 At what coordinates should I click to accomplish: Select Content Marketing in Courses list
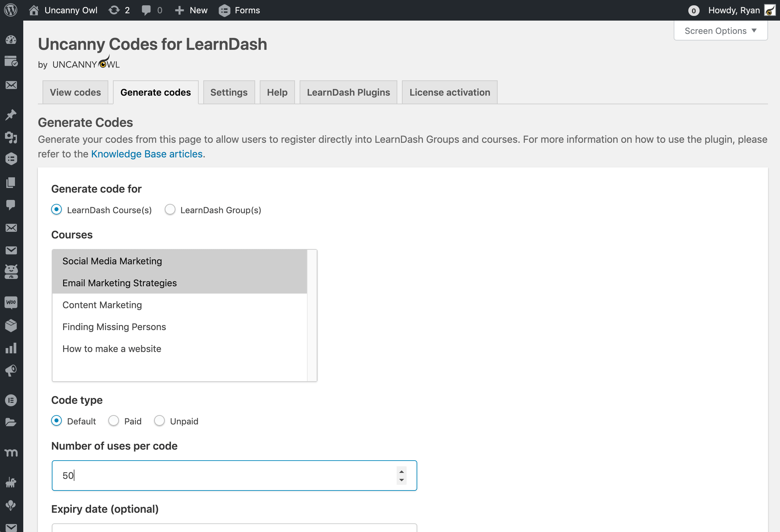pyautogui.click(x=102, y=305)
